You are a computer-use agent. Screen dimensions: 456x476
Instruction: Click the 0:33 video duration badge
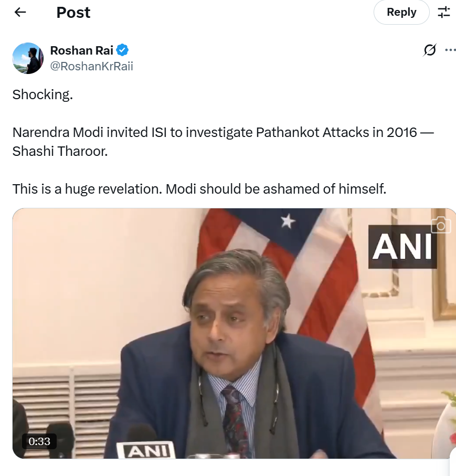[39, 441]
